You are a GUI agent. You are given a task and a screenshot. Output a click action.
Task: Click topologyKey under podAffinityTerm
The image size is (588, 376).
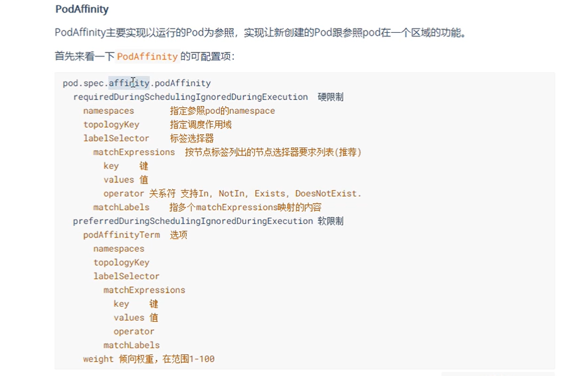(121, 262)
